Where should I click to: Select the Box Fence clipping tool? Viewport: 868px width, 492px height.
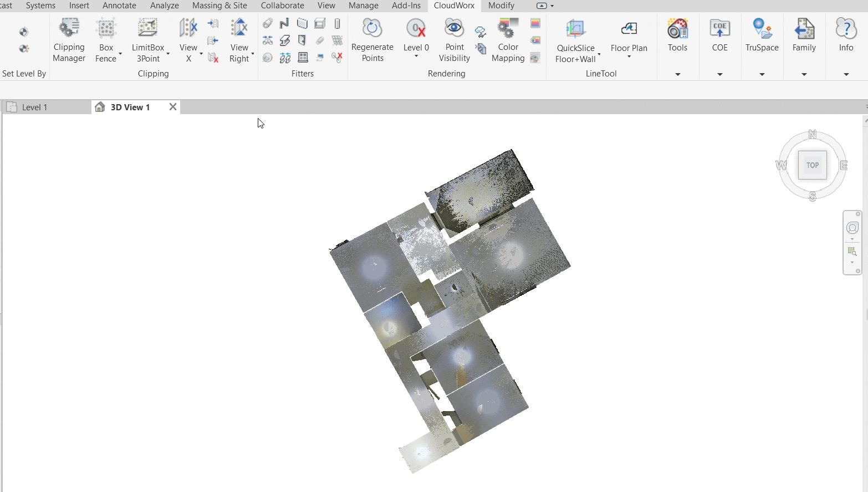[106, 40]
